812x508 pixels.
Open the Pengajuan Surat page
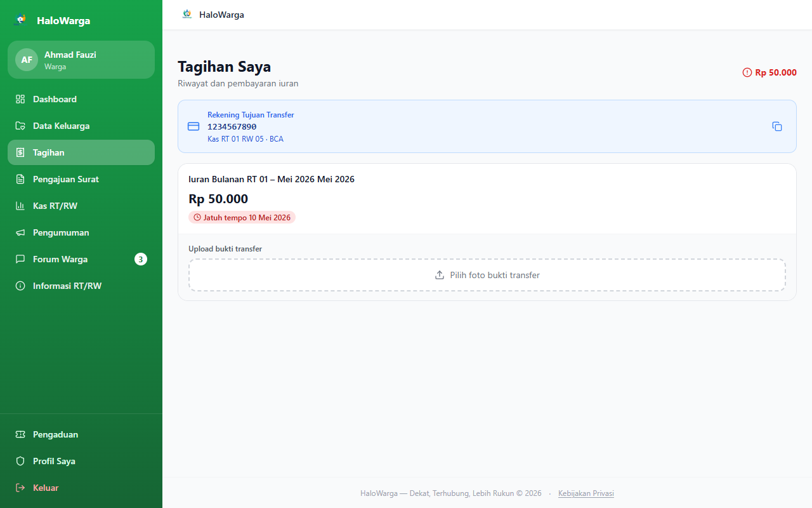click(81, 179)
